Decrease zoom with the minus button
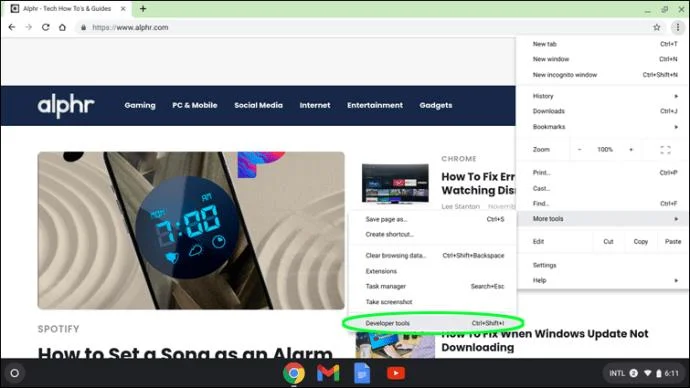The image size is (690, 388). point(580,150)
